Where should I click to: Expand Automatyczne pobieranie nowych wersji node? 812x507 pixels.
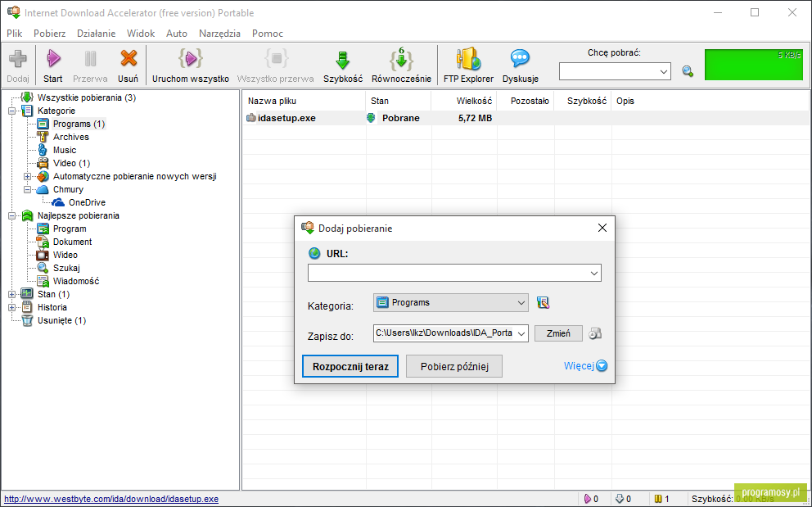[28, 176]
